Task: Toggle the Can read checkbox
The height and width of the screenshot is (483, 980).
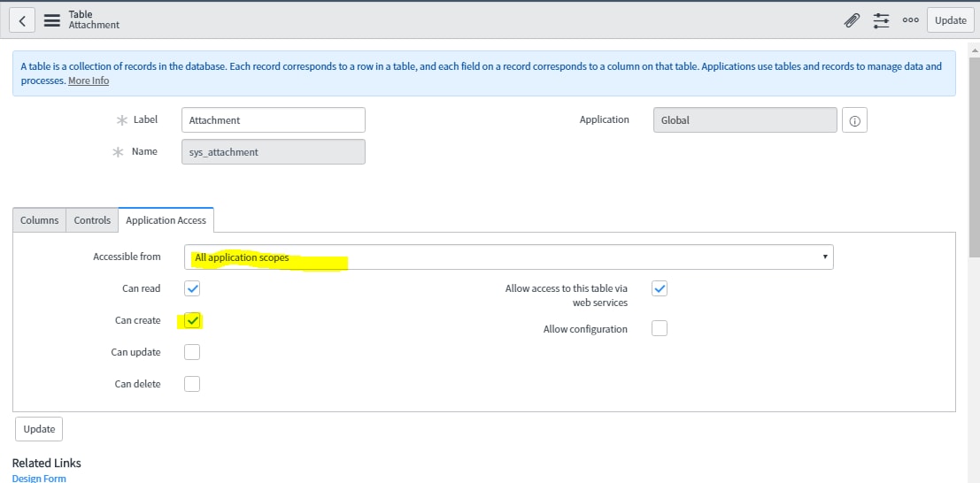Action: click(192, 288)
